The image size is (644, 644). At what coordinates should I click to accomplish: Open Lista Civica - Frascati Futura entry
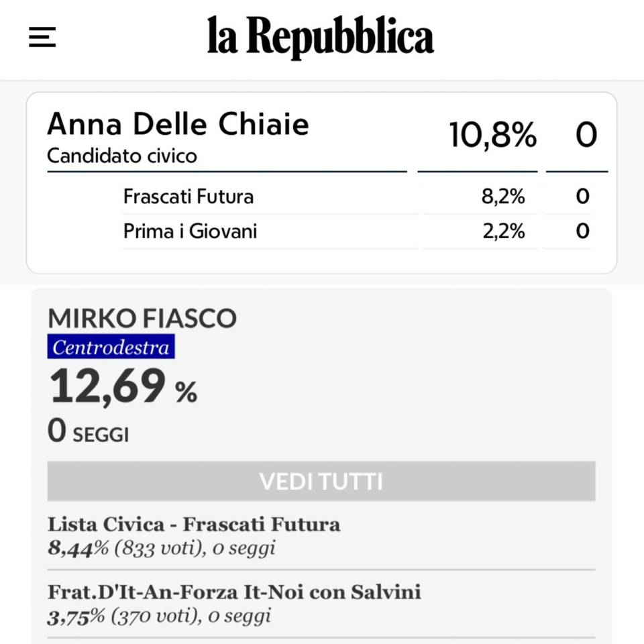[x=194, y=524]
